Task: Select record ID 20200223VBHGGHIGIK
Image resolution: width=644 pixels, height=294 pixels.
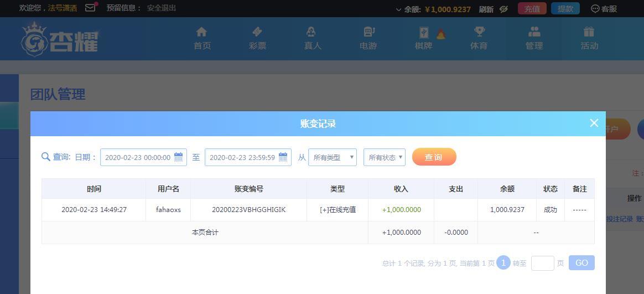Action: pos(249,210)
